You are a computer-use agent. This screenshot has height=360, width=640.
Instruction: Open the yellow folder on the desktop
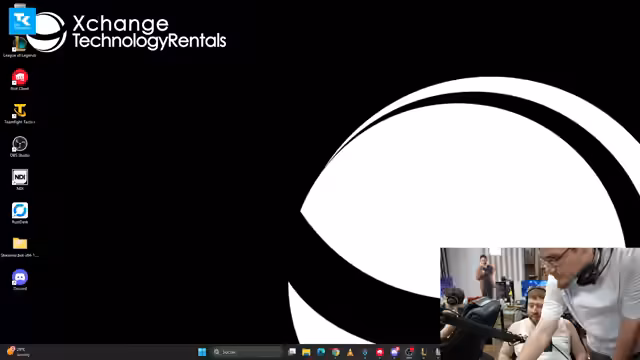click(x=20, y=247)
